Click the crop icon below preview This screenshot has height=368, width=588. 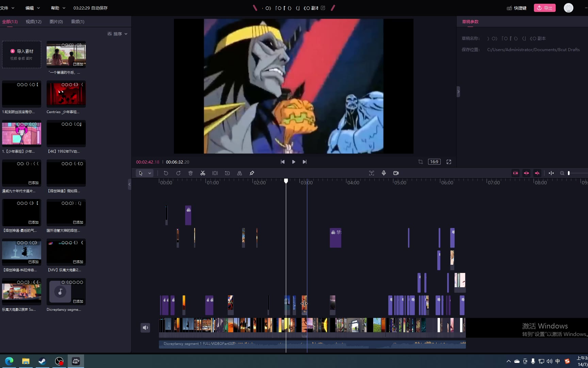click(421, 162)
